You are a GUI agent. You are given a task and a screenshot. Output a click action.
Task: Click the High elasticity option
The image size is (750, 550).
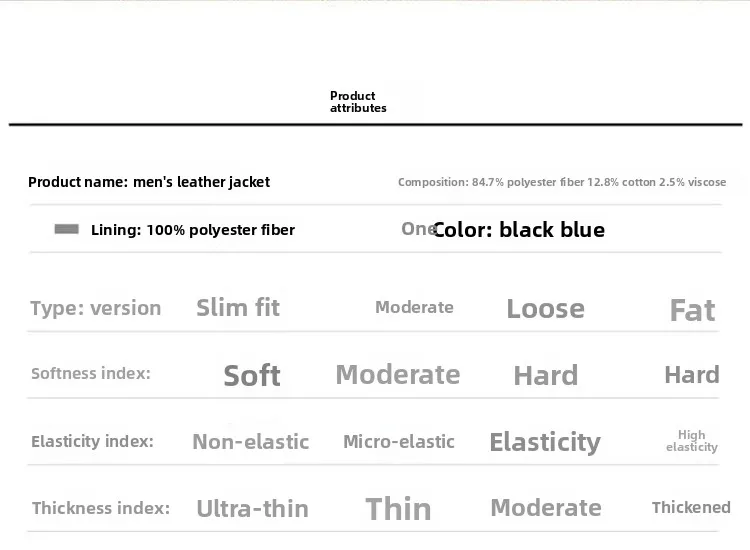click(691, 441)
